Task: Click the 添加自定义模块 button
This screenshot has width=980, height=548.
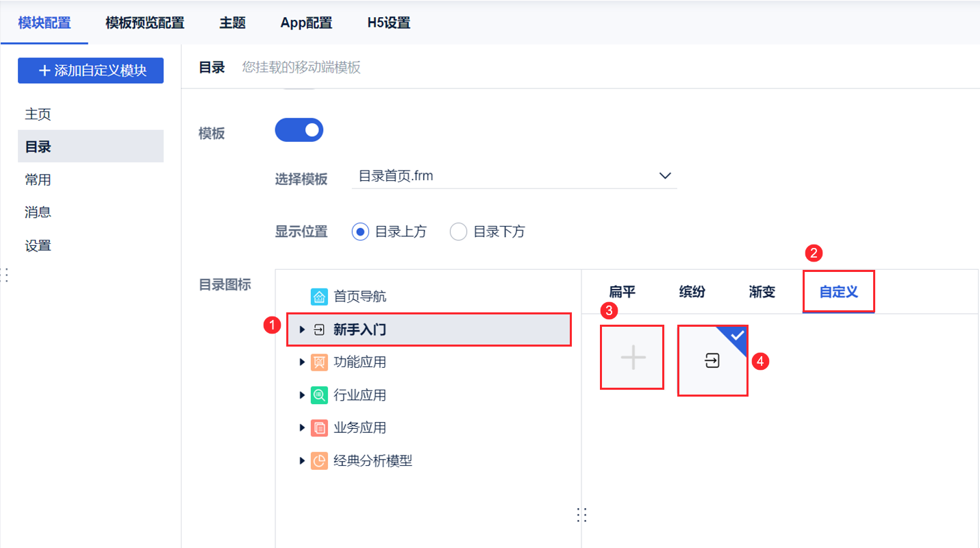Action: 90,71
